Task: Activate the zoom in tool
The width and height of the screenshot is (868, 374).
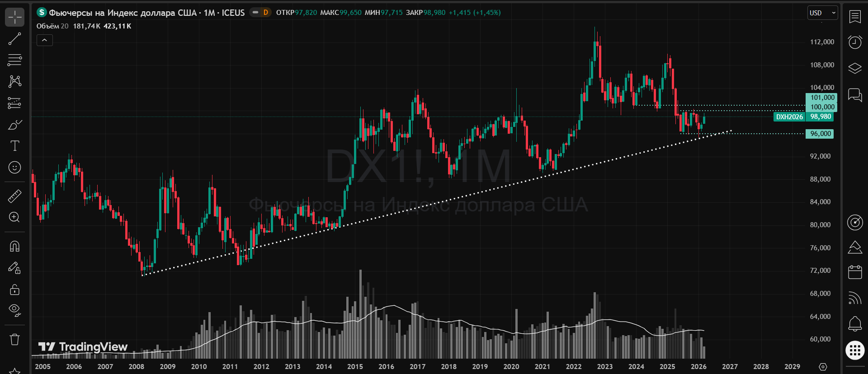Action: tap(15, 217)
